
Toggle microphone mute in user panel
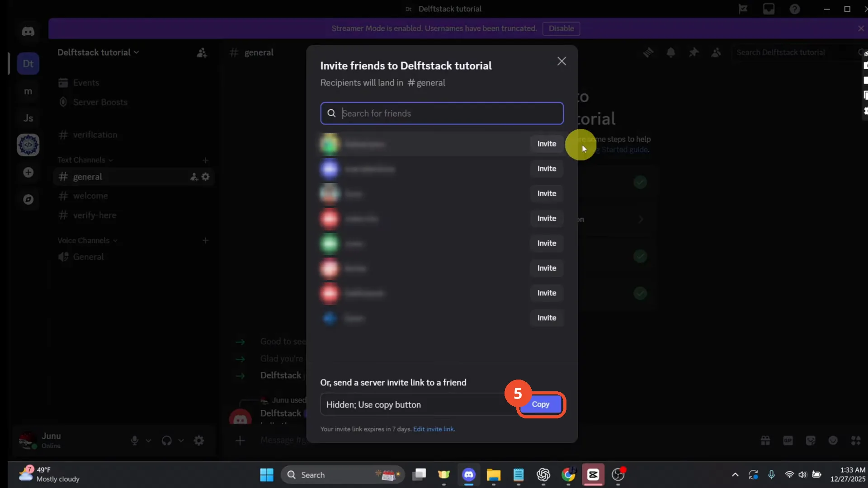point(135,440)
